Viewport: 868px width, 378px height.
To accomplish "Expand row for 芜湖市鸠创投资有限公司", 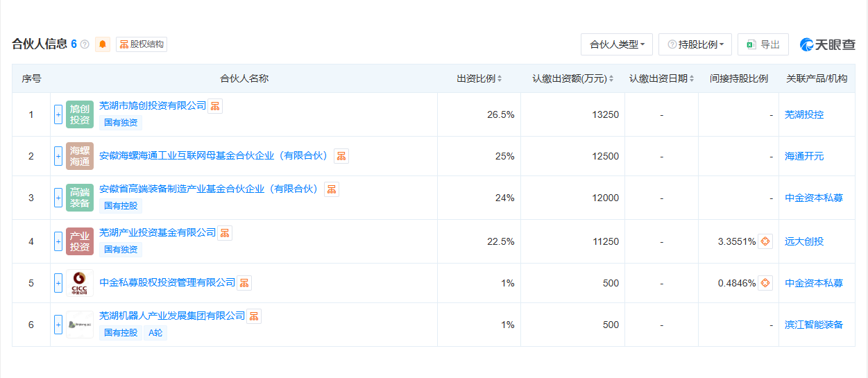I will [x=58, y=114].
